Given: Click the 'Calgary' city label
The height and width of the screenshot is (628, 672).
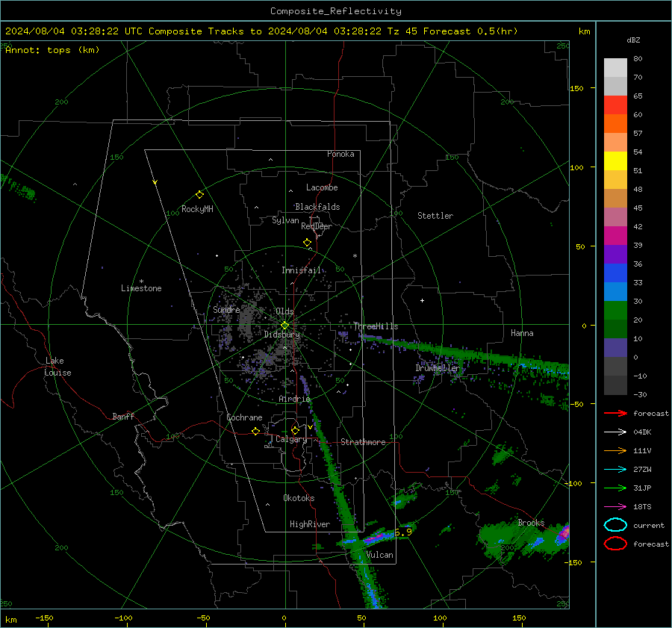Looking at the screenshot, I should pyautogui.click(x=291, y=439).
